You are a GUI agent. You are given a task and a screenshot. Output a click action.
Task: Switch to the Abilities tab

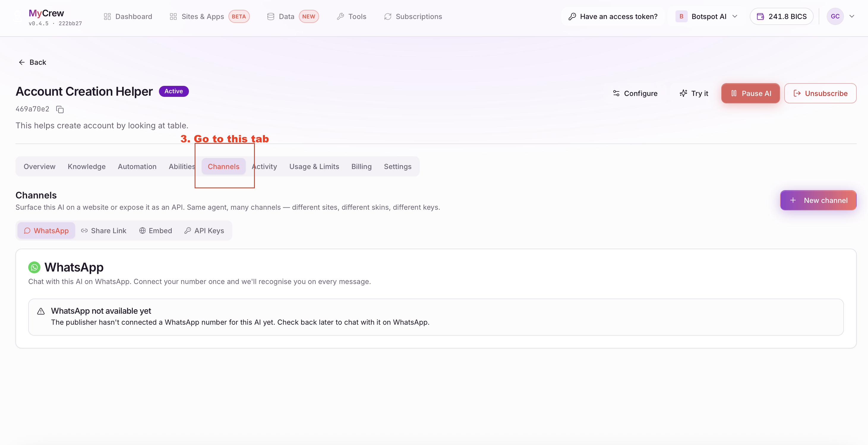click(182, 166)
